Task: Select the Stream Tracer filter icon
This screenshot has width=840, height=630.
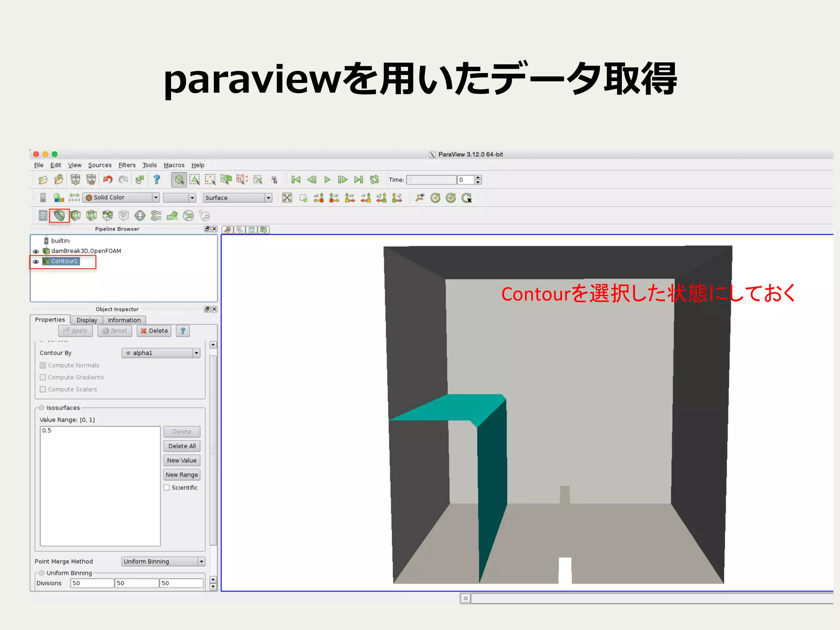Action: (156, 215)
